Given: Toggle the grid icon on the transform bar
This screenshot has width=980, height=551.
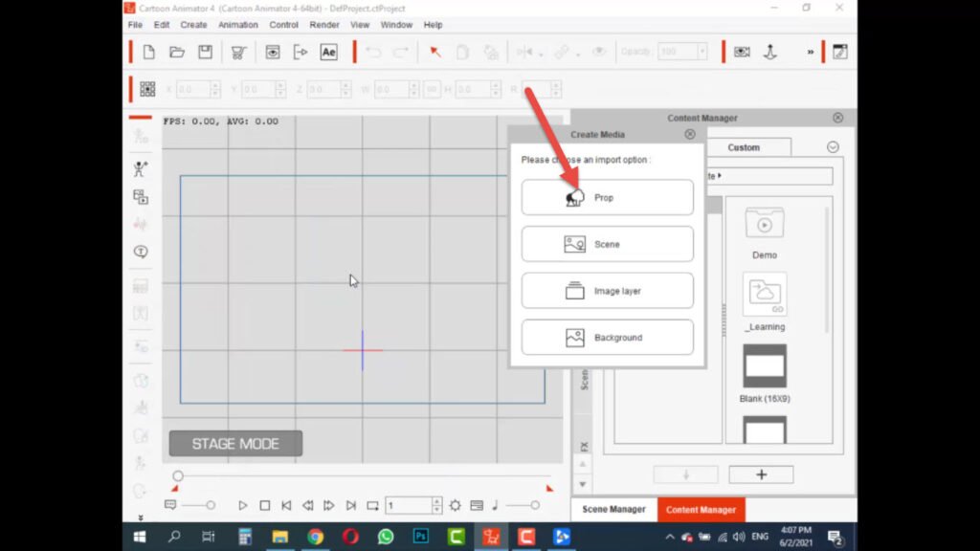Looking at the screenshot, I should coord(147,89).
